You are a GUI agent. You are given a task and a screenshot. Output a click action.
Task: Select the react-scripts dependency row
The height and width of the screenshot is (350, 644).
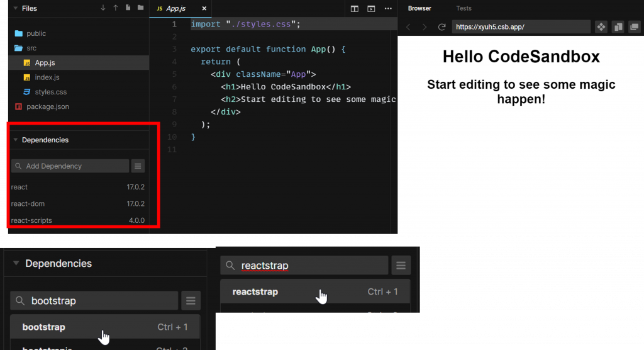(x=77, y=220)
